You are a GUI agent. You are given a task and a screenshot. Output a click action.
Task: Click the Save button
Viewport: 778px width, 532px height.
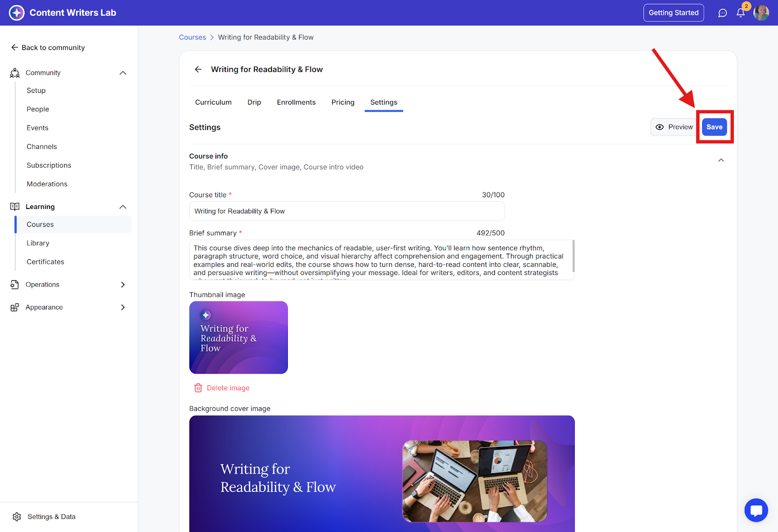[714, 127]
